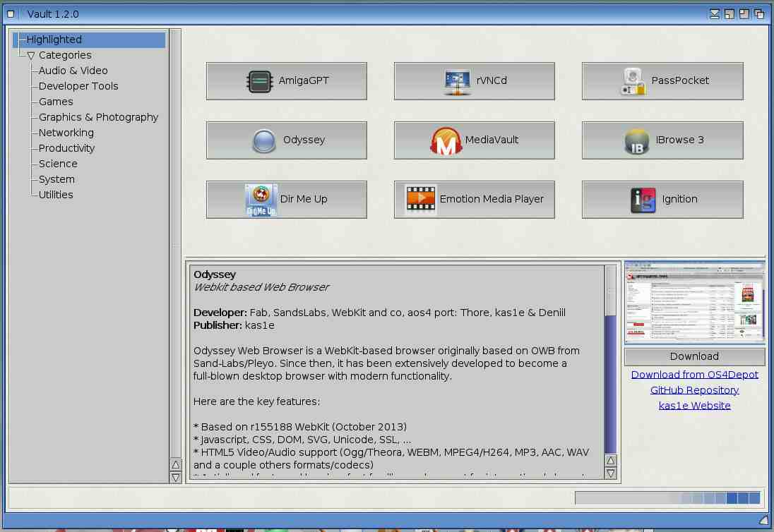This screenshot has height=532, width=774.
Task: Click the Odyssey globe icon
Action: pos(263,140)
